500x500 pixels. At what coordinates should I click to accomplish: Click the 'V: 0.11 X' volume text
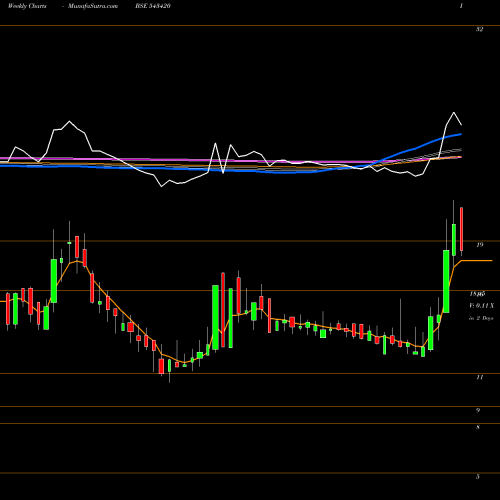coord(481,306)
